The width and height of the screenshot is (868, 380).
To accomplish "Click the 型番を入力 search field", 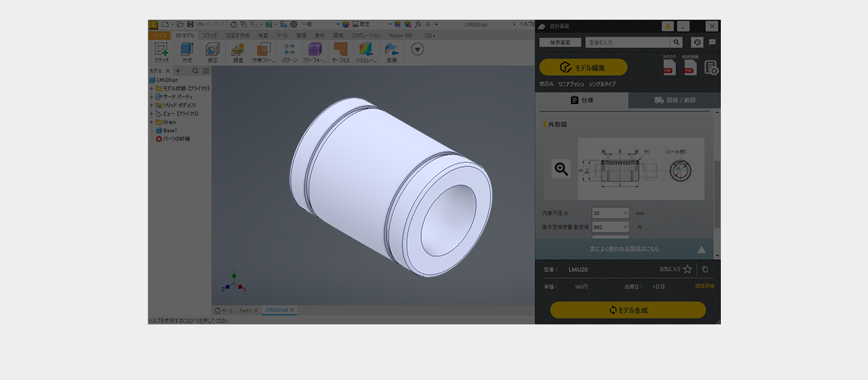I will click(x=627, y=42).
